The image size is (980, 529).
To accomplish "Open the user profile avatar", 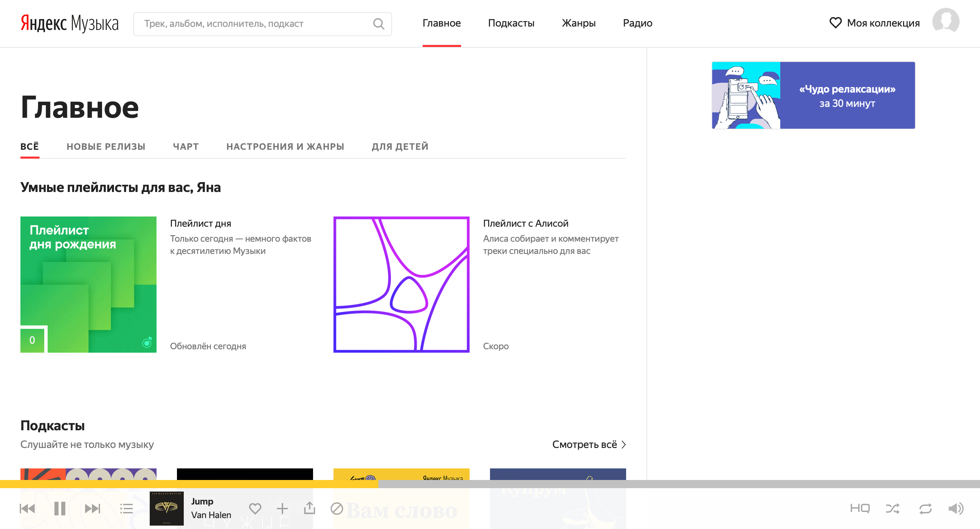I will pyautogui.click(x=945, y=21).
